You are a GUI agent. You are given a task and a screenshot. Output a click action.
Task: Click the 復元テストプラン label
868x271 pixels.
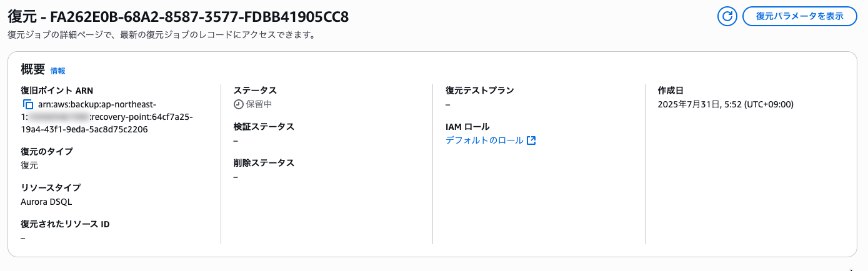(x=480, y=91)
